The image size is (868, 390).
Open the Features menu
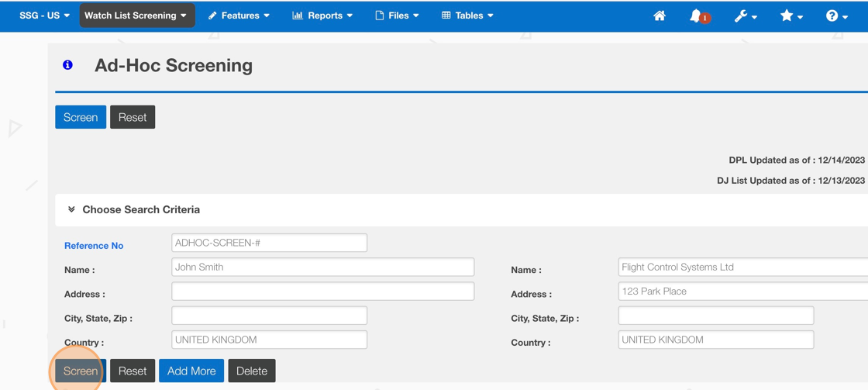(x=239, y=16)
